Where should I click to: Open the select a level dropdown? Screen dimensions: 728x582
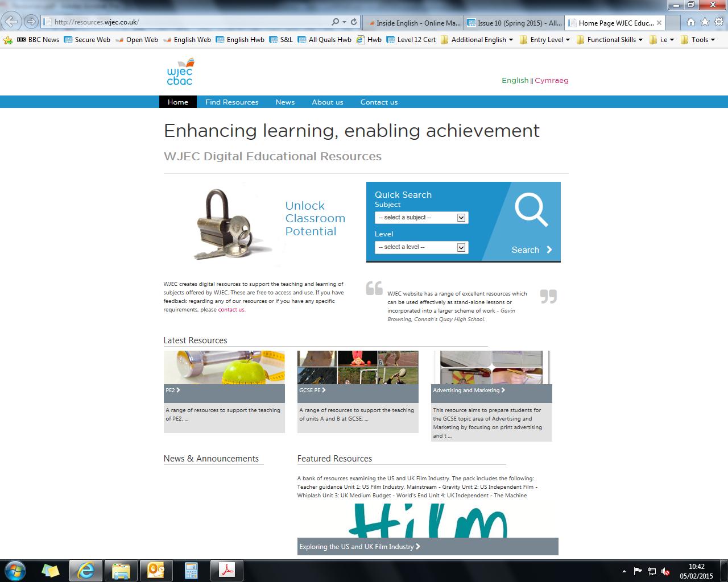pos(421,247)
